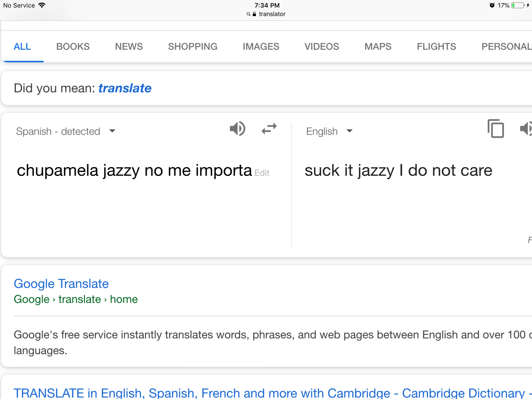Select the Shopping tab
This screenshot has width=532, height=399.
click(x=192, y=47)
